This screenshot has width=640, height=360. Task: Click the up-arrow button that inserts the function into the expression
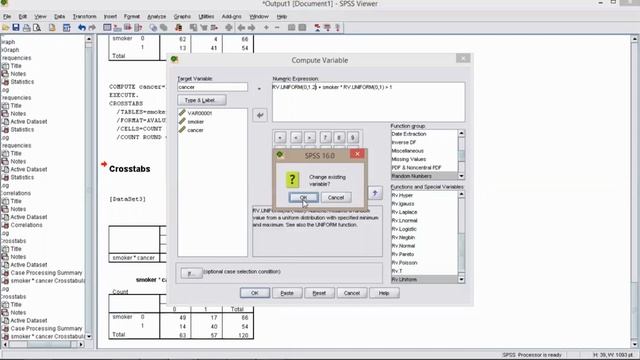pyautogui.click(x=375, y=193)
